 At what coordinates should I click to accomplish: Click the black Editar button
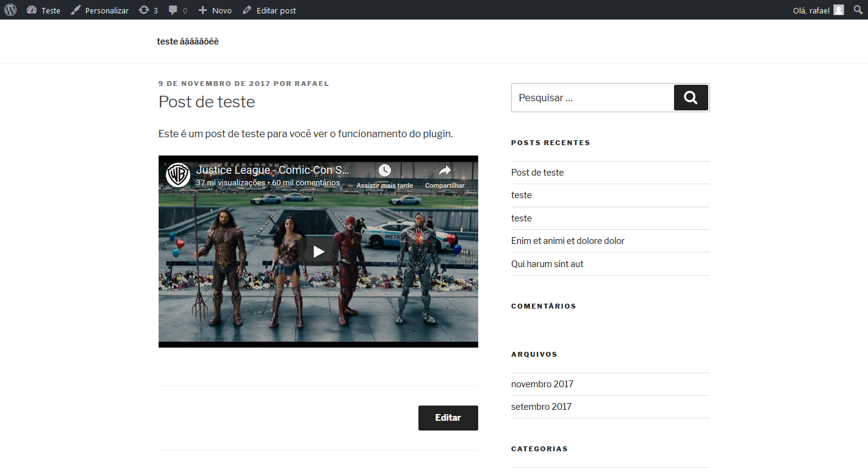pos(448,418)
